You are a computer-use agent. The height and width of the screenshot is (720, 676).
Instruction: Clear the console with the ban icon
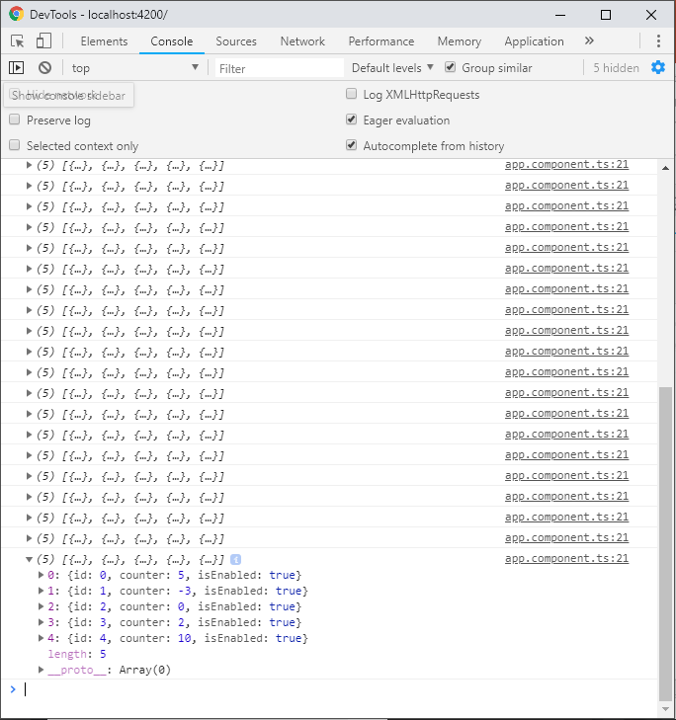tap(45, 68)
